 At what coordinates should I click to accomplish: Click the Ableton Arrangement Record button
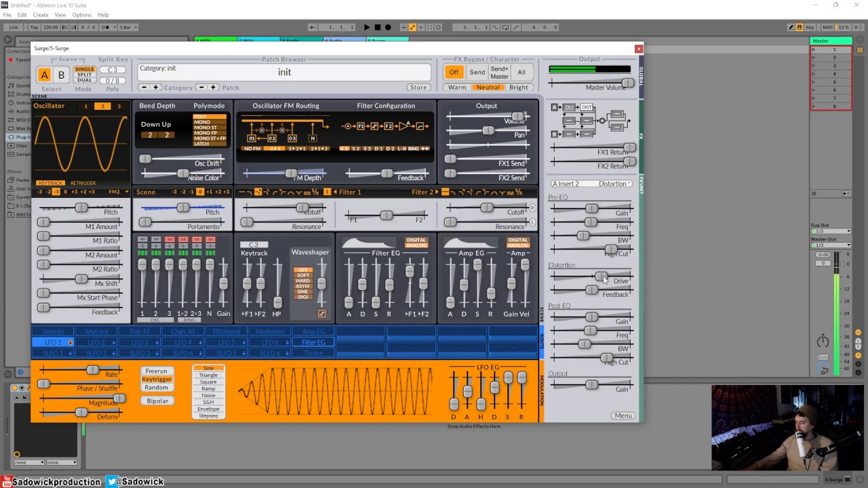[x=388, y=27]
